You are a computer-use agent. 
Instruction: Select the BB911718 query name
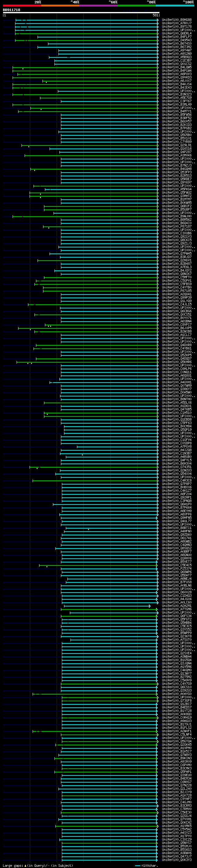(11, 10)
